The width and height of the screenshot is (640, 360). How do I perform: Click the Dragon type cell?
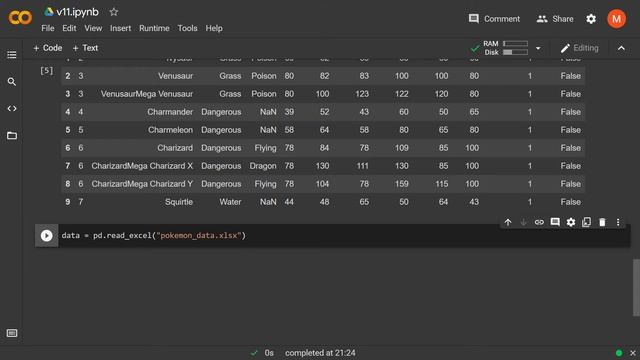pyautogui.click(x=263, y=166)
